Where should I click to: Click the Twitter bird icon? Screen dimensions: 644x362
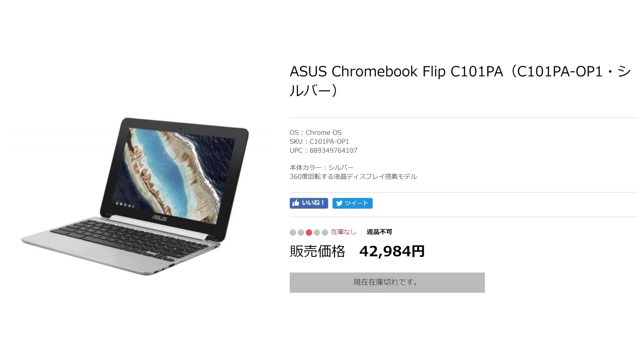(x=340, y=204)
